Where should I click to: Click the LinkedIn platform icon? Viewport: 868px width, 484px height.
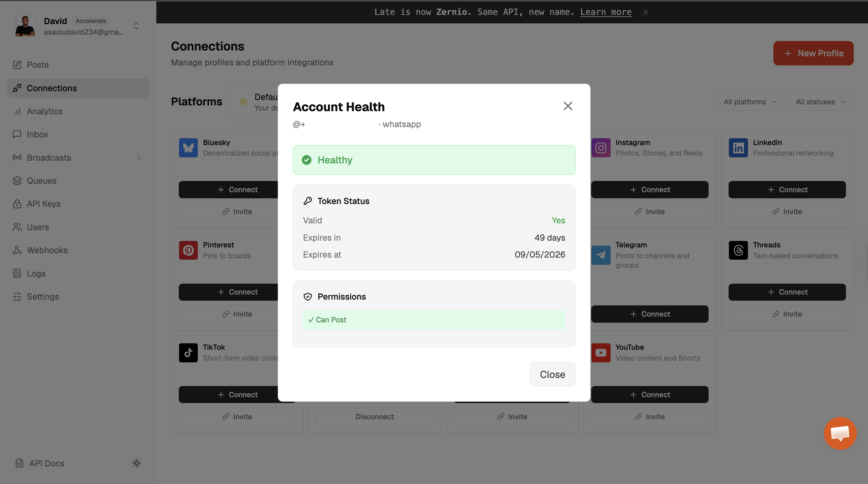coord(738,148)
